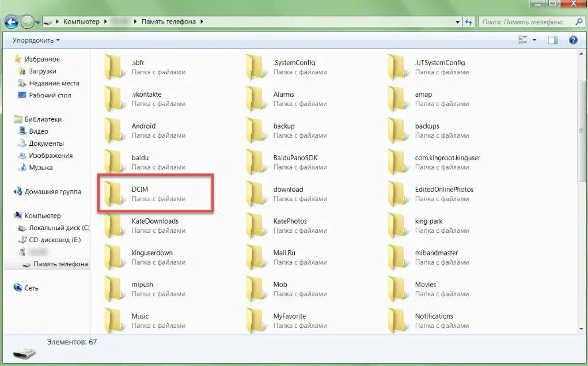Screen dimensions: 588x366
Task: Select the download folder icon
Action: pos(255,194)
